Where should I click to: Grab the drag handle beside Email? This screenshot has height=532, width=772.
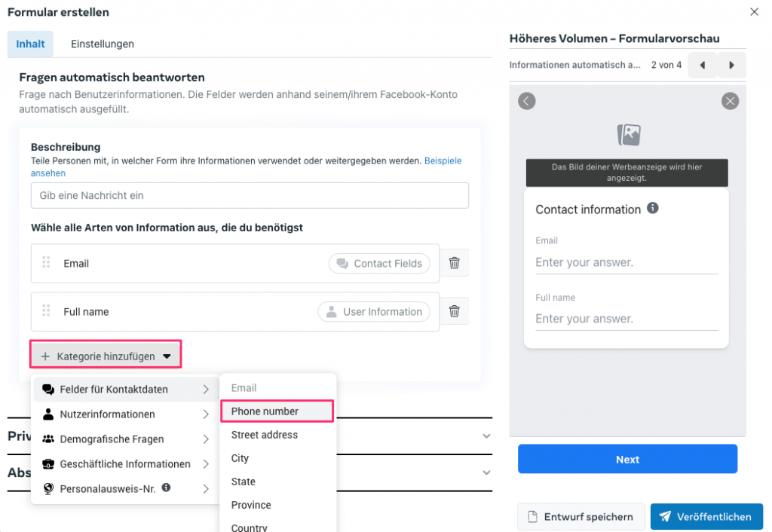click(46, 262)
